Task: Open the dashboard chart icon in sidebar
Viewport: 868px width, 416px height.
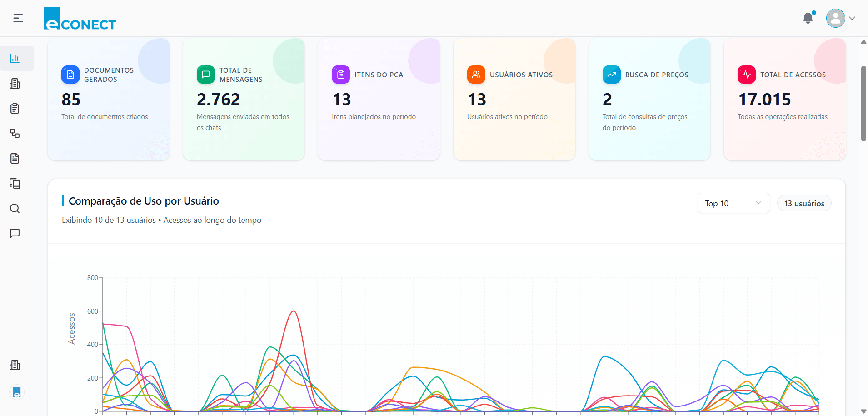Action: [15, 58]
